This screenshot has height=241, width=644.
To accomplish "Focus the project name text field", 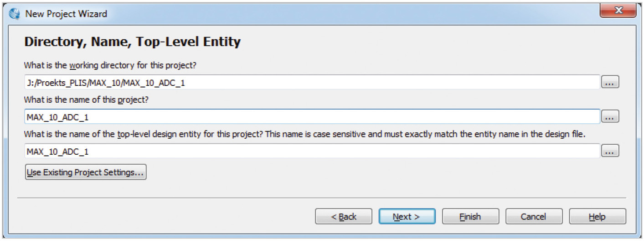I will tap(312, 117).
